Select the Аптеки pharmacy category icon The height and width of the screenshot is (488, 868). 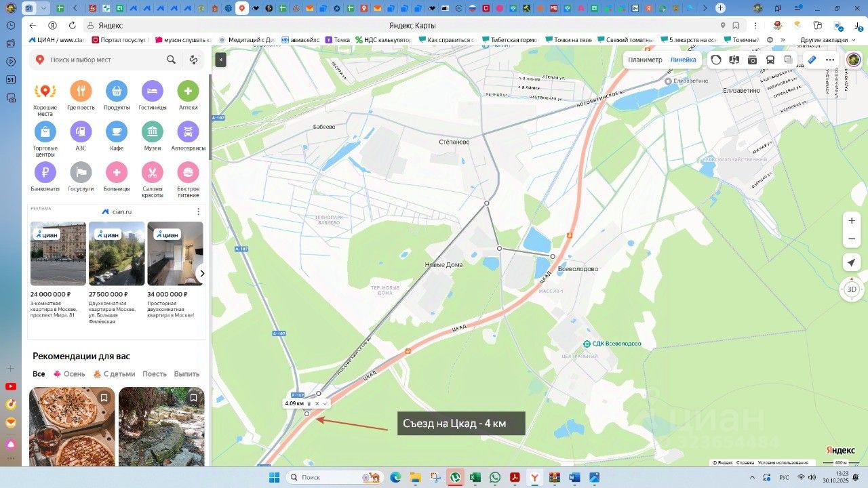pyautogui.click(x=188, y=91)
